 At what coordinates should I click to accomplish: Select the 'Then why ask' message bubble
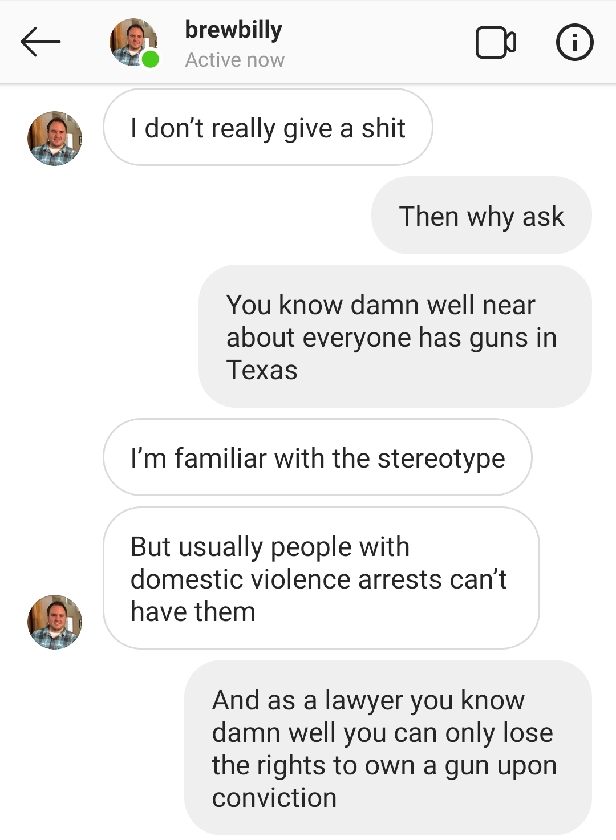[481, 216]
